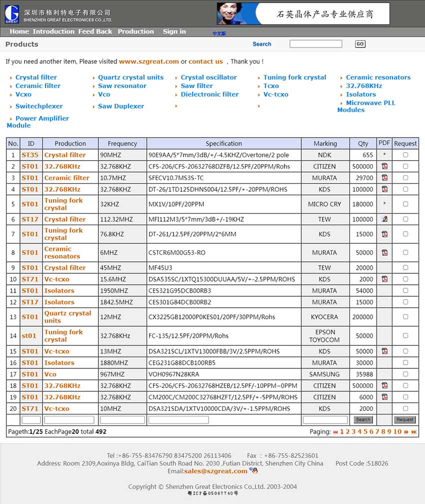Check the Request checkbox for ST35 crystal filter

point(405,155)
